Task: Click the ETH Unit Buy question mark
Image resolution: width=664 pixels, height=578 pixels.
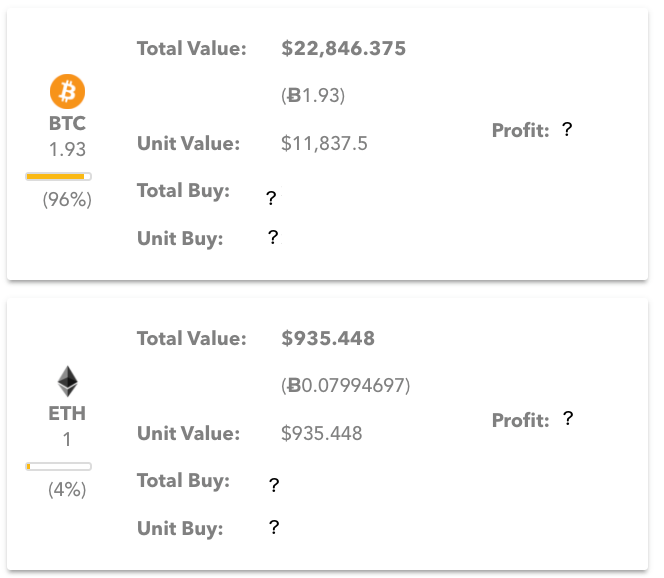Action: [273, 527]
